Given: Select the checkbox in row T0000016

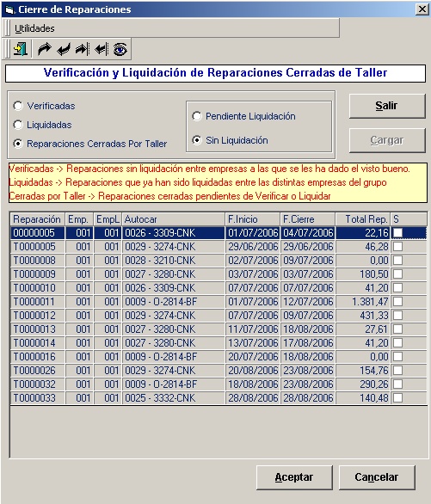Looking at the screenshot, I should point(398,356).
